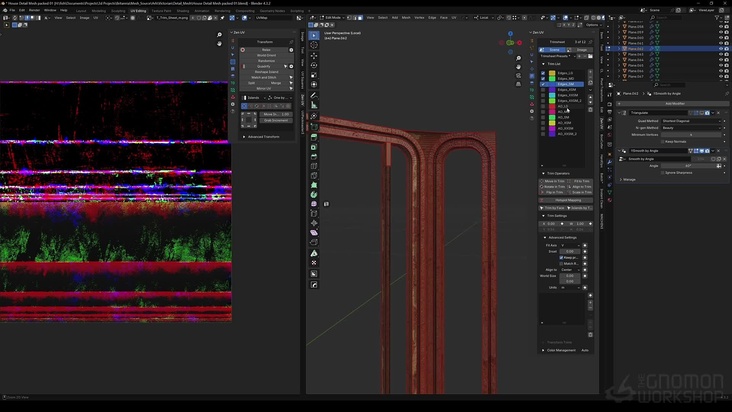Expand the Advanced Transform section
Screen dimensions: 732x412
[x=264, y=137]
